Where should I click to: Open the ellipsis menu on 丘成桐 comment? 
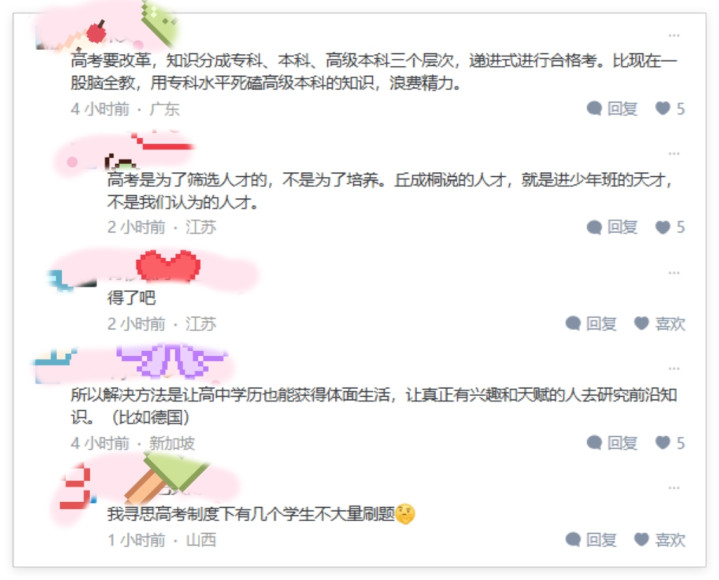coord(673,154)
